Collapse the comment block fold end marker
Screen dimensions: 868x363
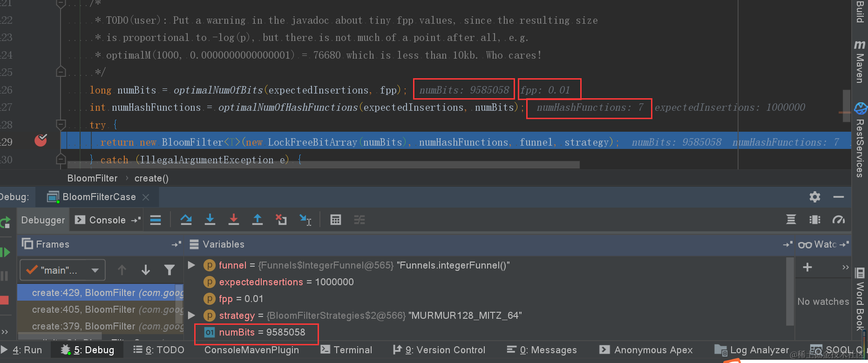point(61,72)
